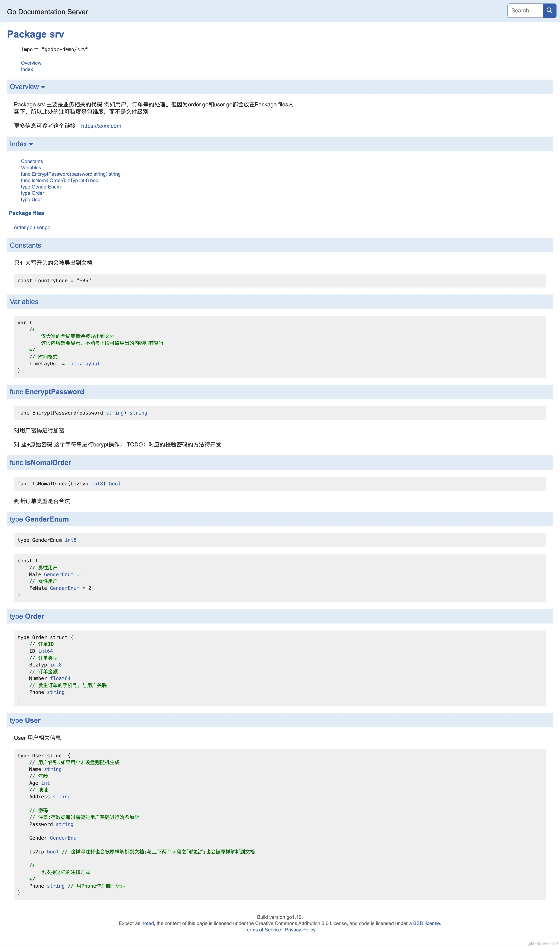Open the order.go package file
The image size is (560, 947).
click(23, 228)
